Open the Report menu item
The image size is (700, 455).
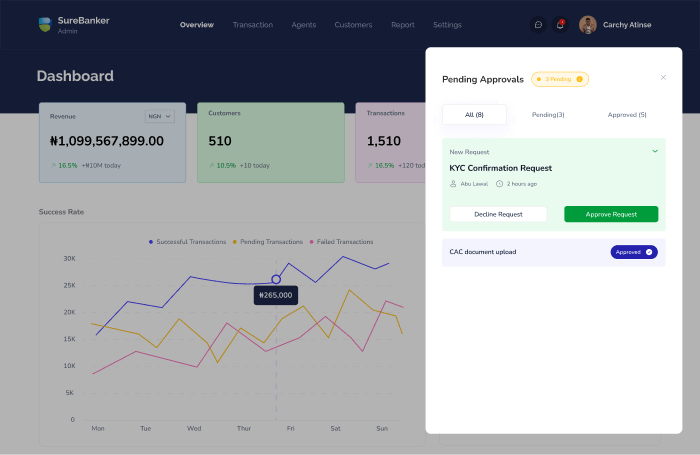tap(403, 25)
